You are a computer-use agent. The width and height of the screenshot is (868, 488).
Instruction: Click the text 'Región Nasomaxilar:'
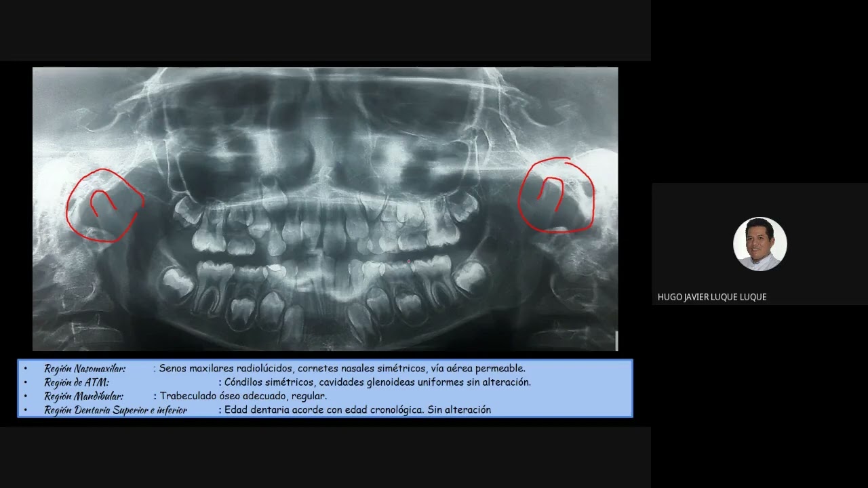point(85,369)
